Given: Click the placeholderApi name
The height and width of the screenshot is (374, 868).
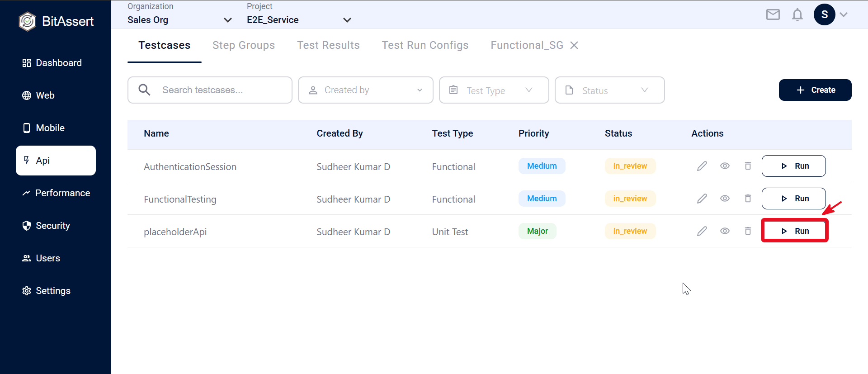Looking at the screenshot, I should [175, 232].
